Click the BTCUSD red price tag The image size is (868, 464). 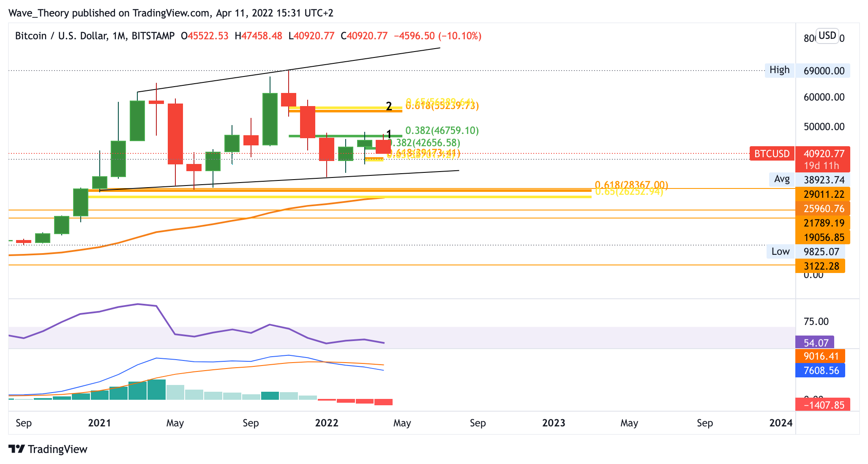point(772,153)
